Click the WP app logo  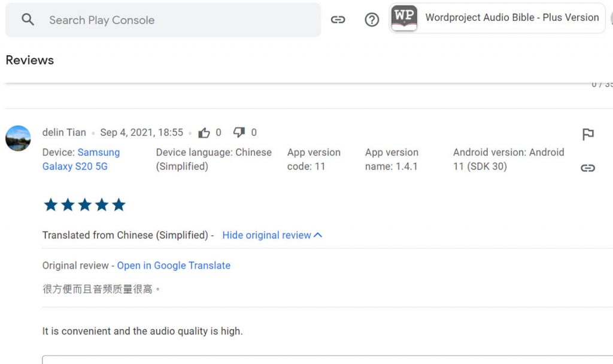point(404,18)
